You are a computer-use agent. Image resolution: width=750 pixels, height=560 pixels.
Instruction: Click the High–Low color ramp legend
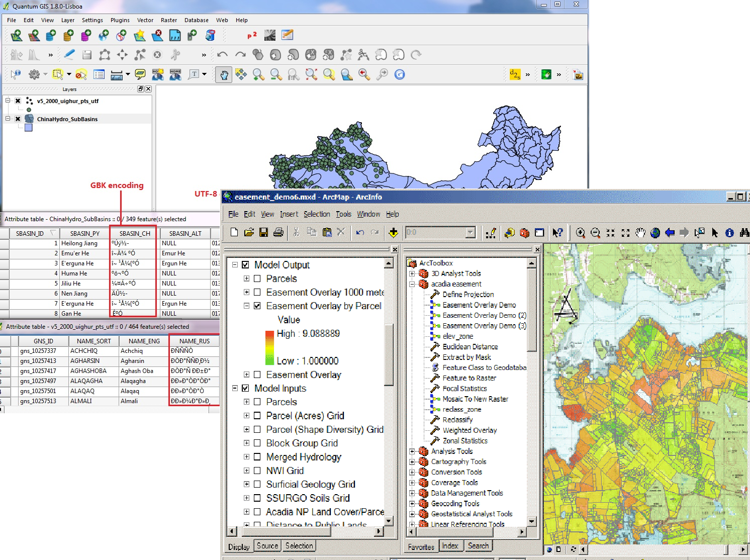[x=269, y=347]
